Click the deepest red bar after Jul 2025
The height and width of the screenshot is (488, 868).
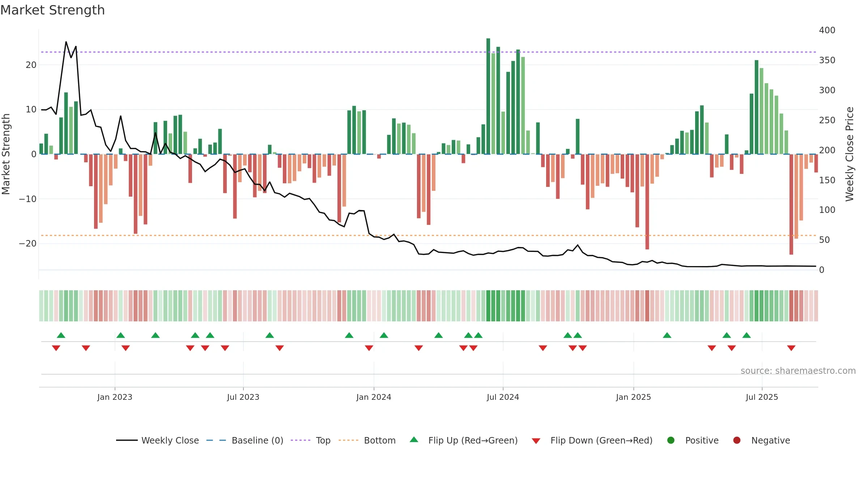click(791, 204)
